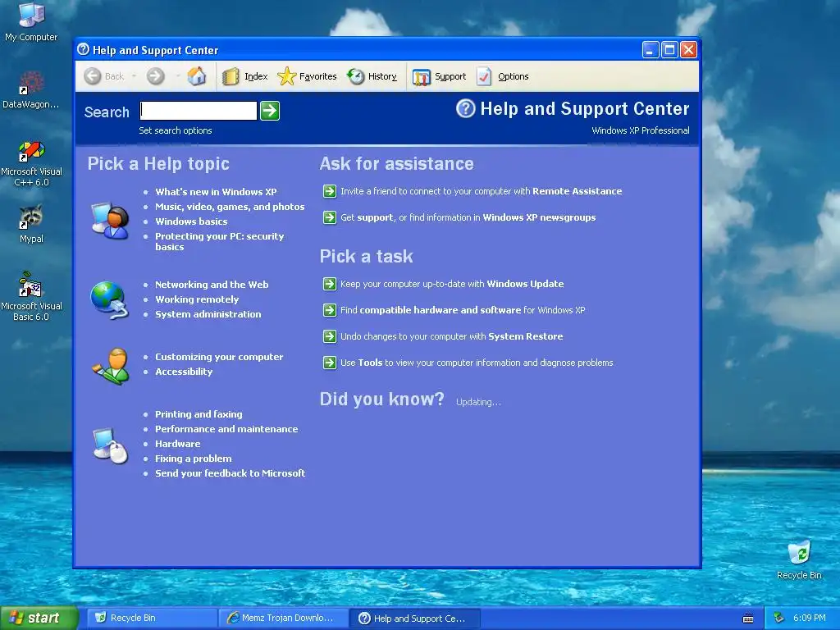This screenshot has width=840, height=630.
Task: Select Recycle Bin desktop icon
Action: coord(799,560)
